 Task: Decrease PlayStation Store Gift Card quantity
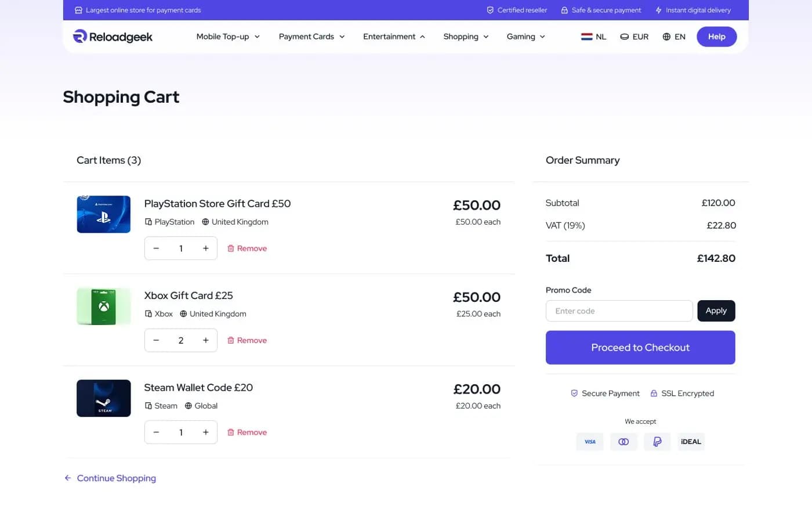156,248
